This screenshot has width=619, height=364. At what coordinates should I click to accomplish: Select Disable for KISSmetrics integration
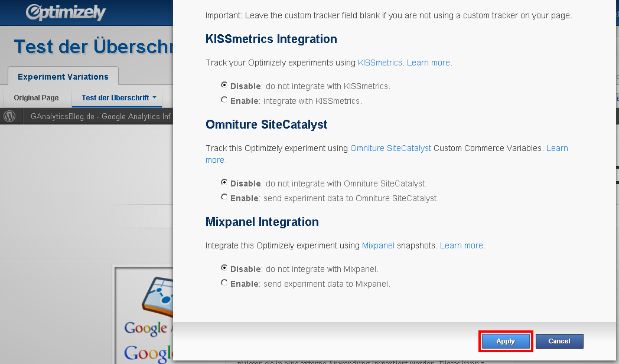[x=224, y=85]
